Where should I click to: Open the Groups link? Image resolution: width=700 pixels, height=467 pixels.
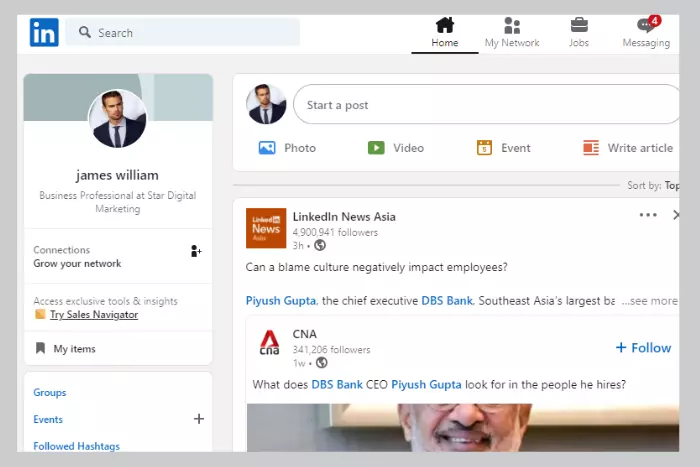(50, 392)
